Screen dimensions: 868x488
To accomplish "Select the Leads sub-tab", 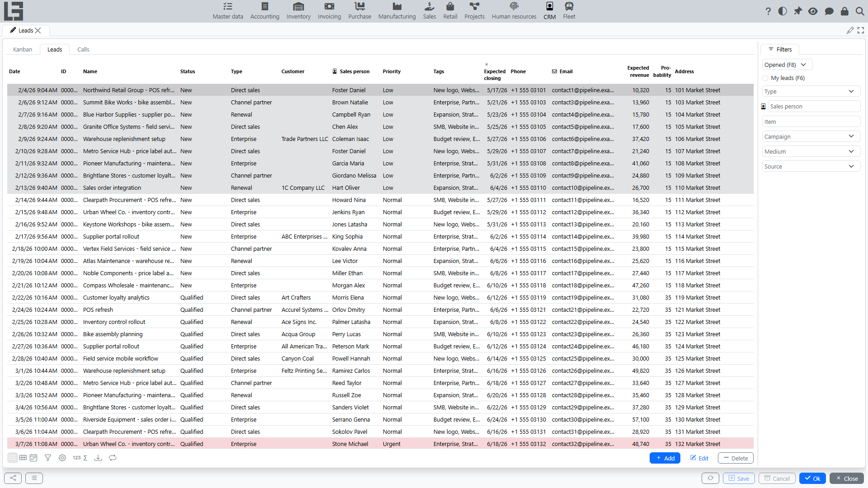I will 55,49.
